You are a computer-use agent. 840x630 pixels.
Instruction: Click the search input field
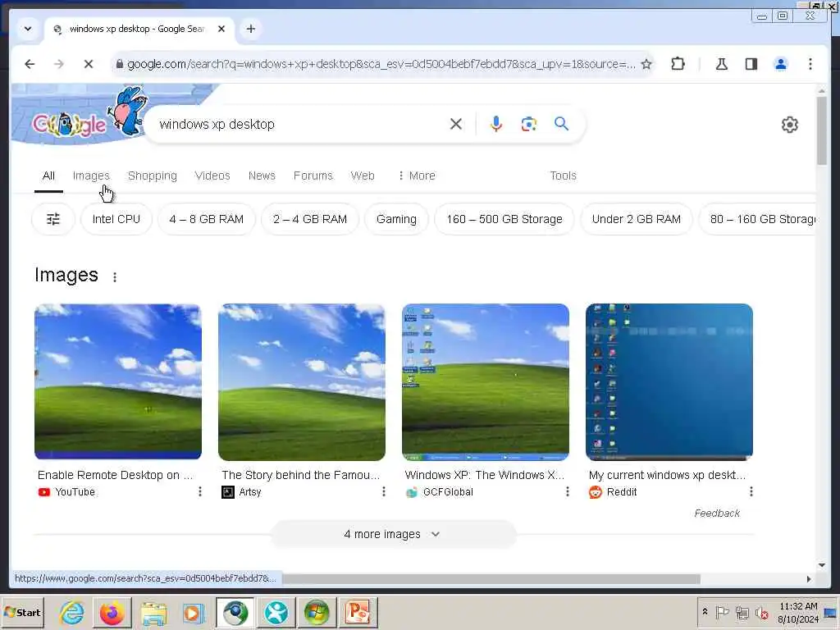300,125
